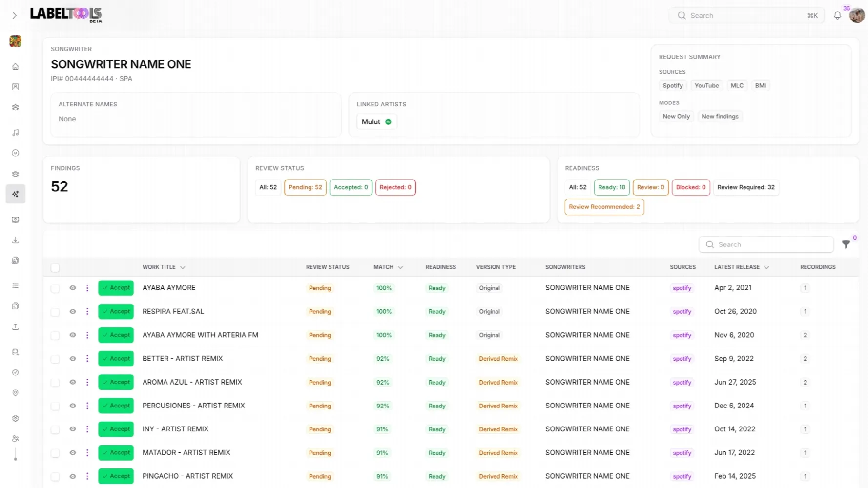Accept the RESPIRA FEAT.SAL finding
The width and height of the screenshot is (868, 488).
point(116,312)
